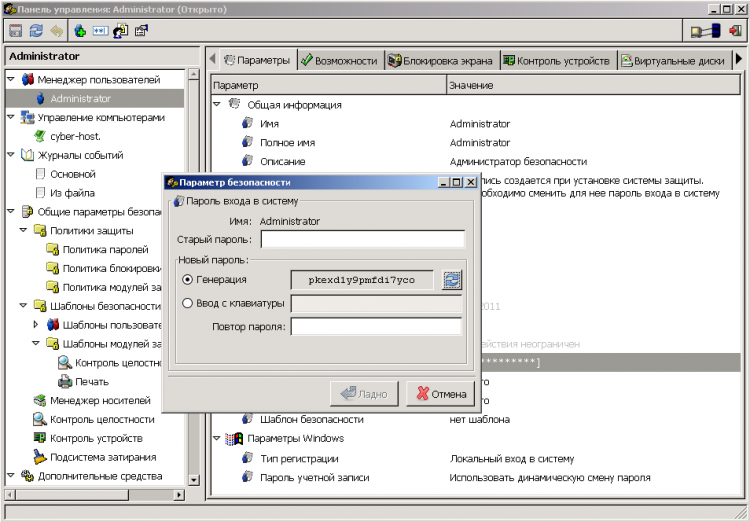Image resolution: width=750 pixels, height=522 pixels.
Task: Click the Повтор пароля input field
Action: [x=376, y=327]
